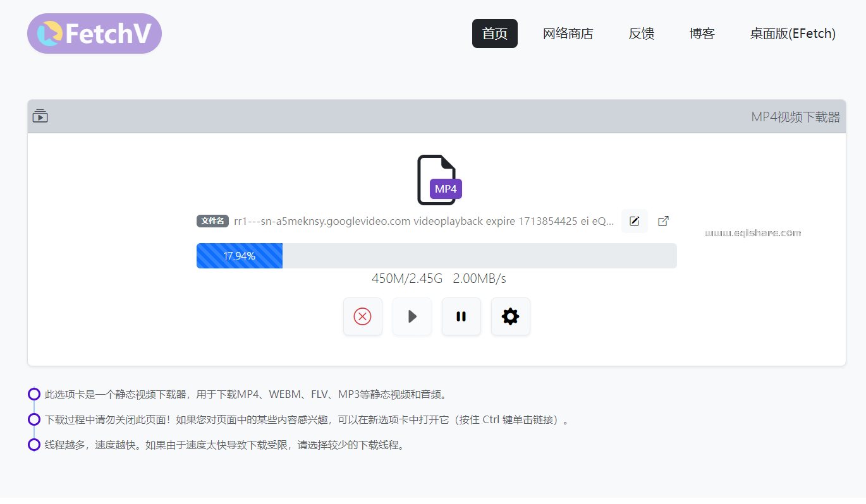Select the MP4 file type icon
Image resolution: width=866 pixels, height=504 pixels.
click(x=437, y=180)
